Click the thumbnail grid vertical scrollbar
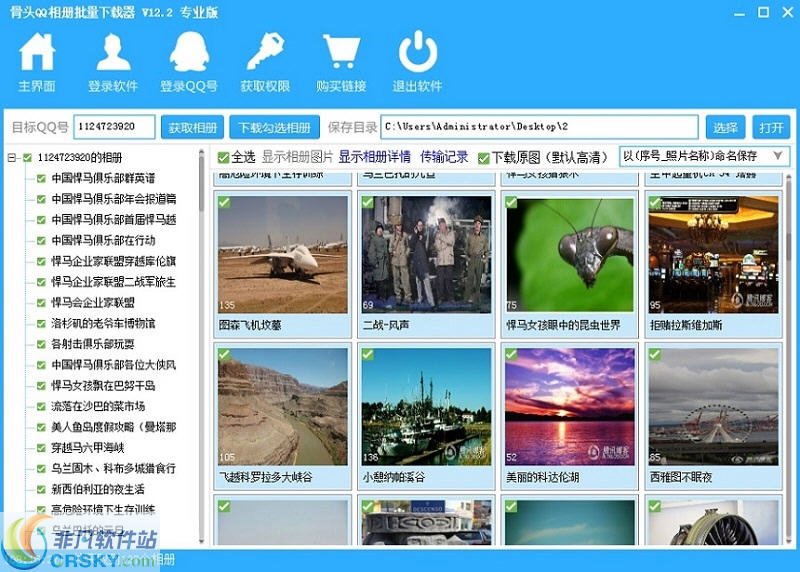This screenshot has width=800, height=572. tap(789, 357)
